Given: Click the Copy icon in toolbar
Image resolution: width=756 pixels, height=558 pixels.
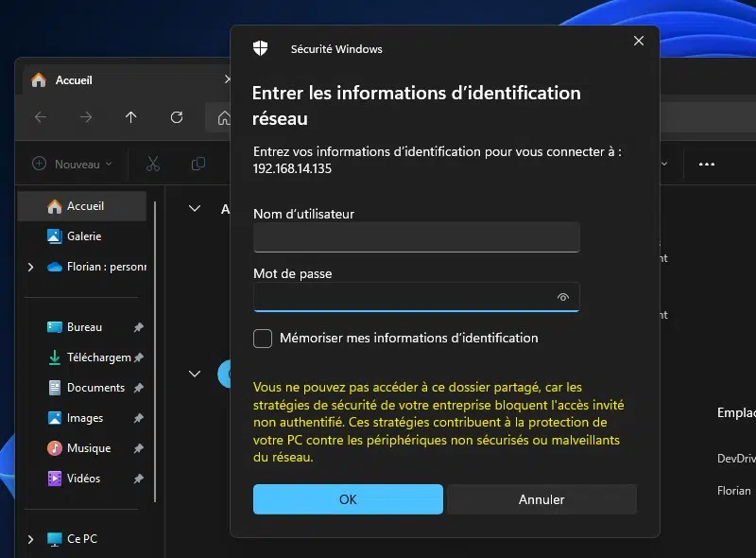Looking at the screenshot, I should tap(198, 164).
